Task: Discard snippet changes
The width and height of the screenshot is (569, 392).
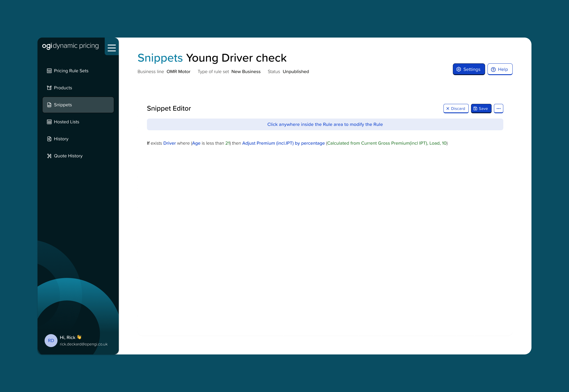Action: click(456, 109)
